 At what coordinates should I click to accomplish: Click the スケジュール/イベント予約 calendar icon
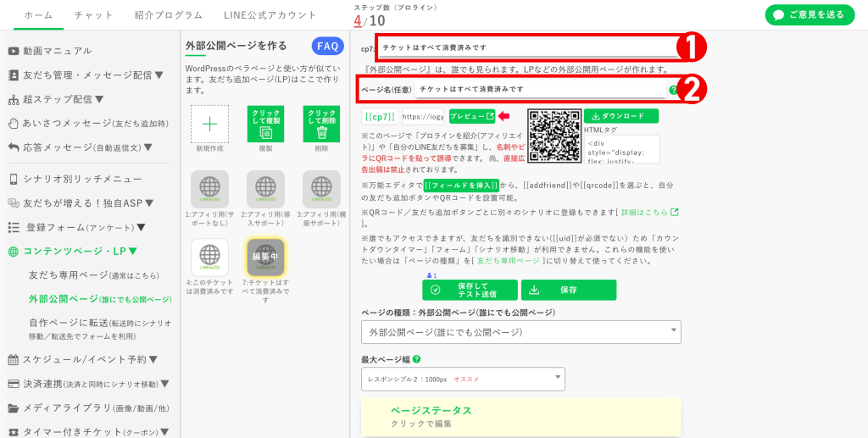pyautogui.click(x=14, y=359)
